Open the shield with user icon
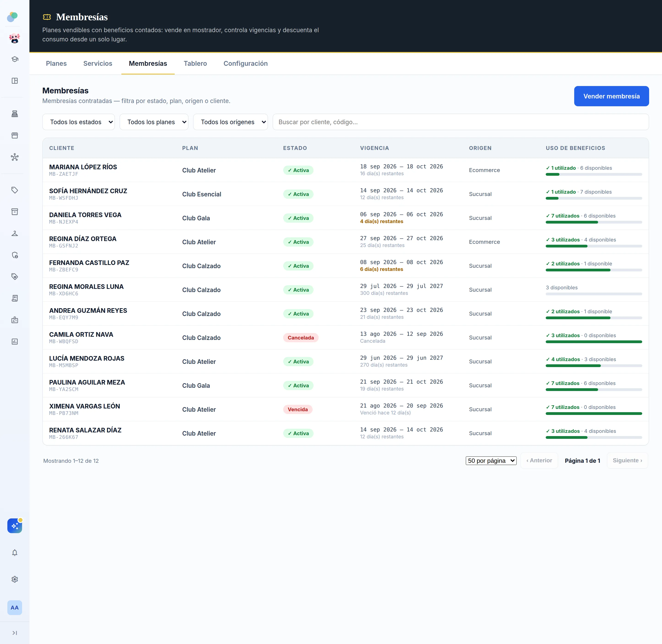Screen dimensions: 662x644 point(14,255)
